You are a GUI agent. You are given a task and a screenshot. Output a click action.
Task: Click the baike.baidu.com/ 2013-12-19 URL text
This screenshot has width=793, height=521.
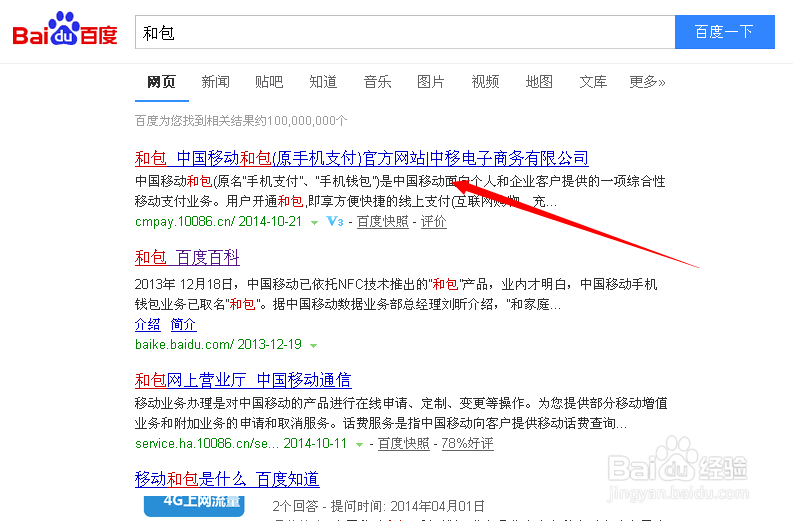tap(218, 344)
